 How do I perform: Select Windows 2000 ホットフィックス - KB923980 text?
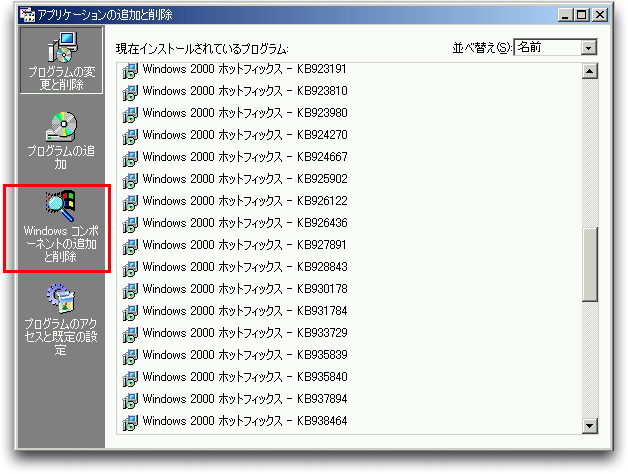[245, 113]
